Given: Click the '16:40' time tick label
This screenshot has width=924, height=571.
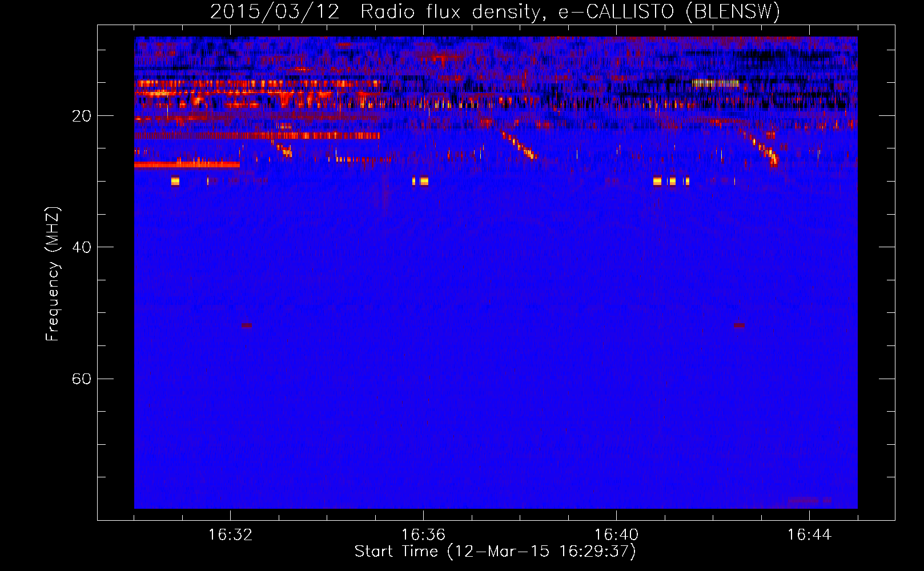Looking at the screenshot, I should 616,534.
